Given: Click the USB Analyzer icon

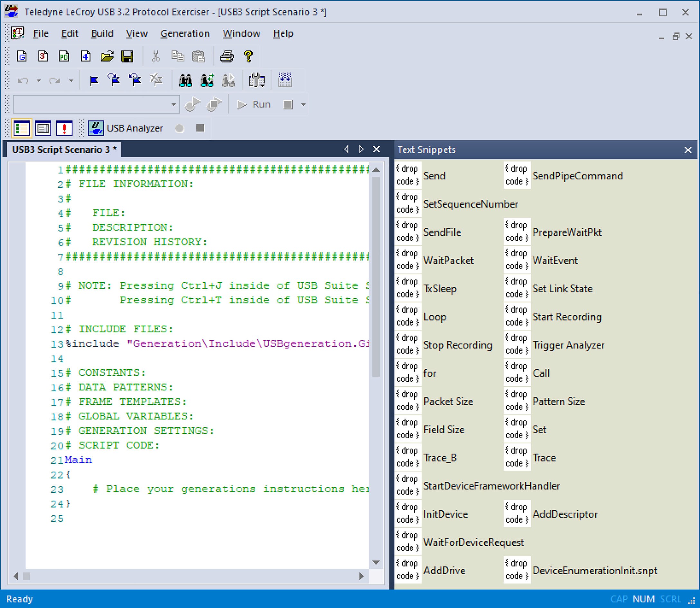Looking at the screenshot, I should (96, 128).
